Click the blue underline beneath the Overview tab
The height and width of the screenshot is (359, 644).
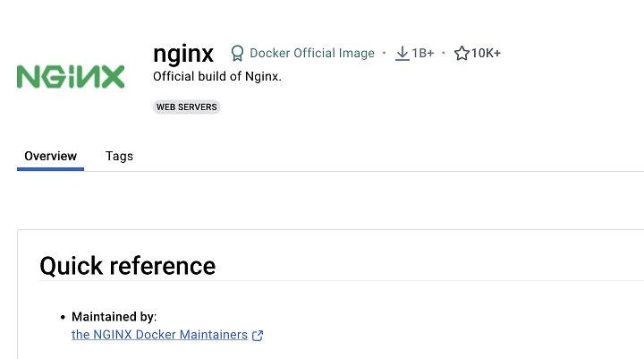50,168
